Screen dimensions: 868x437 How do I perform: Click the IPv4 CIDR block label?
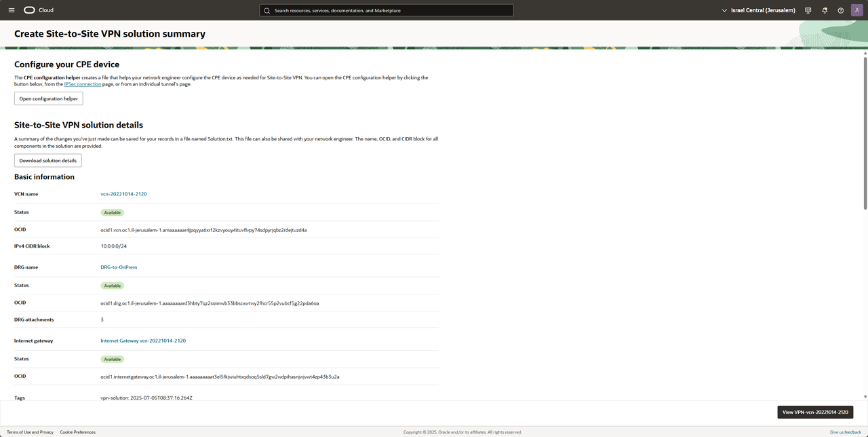tap(32, 246)
